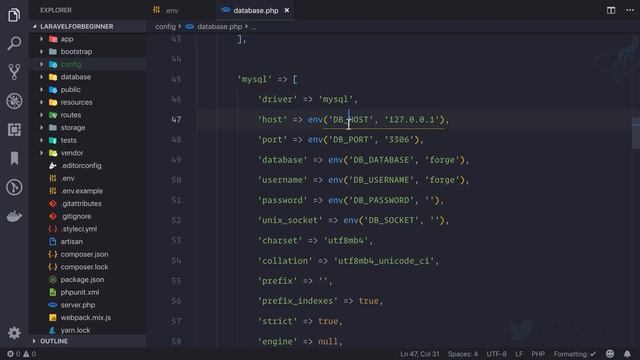Open the Bookmarks view icon
The width and height of the screenshot is (640, 360).
point(14,158)
